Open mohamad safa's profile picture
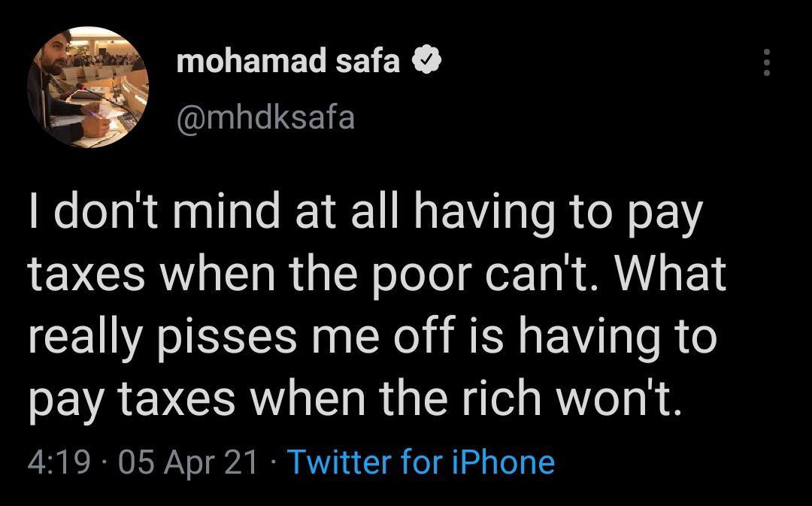This screenshot has width=812, height=506. (89, 88)
